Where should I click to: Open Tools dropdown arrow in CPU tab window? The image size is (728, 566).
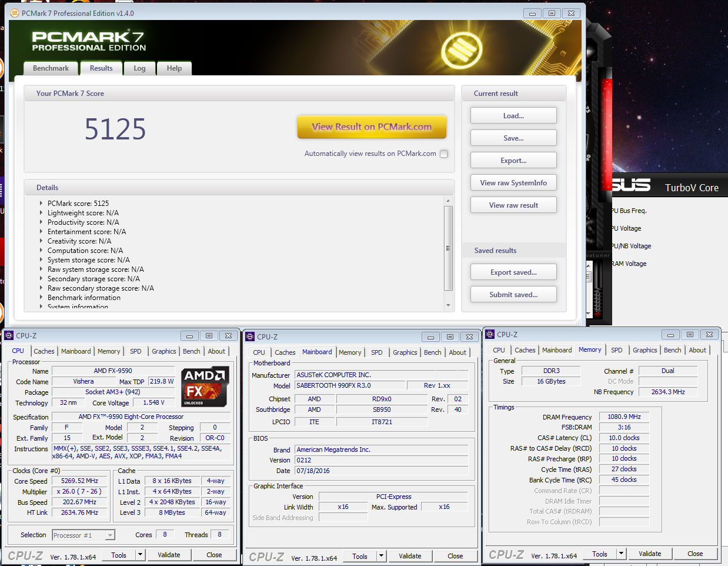140,555
